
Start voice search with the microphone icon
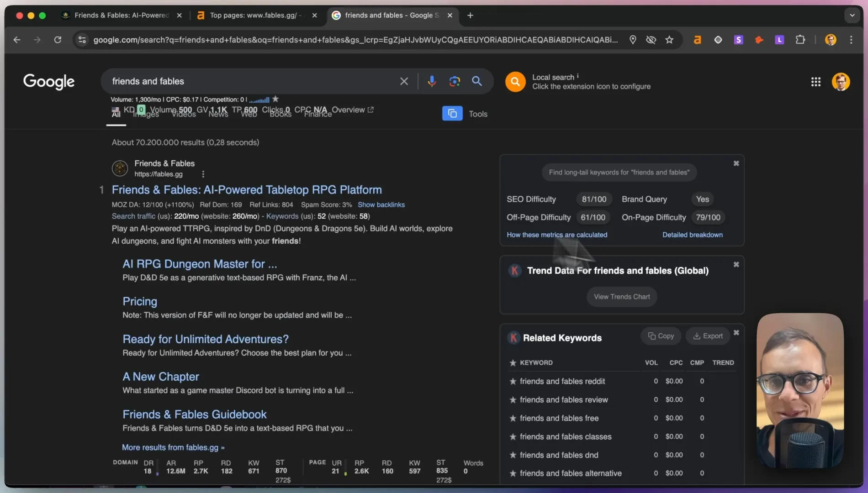coord(431,81)
